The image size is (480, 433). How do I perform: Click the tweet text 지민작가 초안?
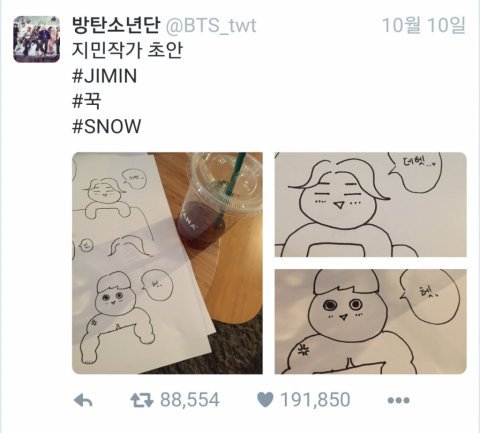[x=127, y=50]
